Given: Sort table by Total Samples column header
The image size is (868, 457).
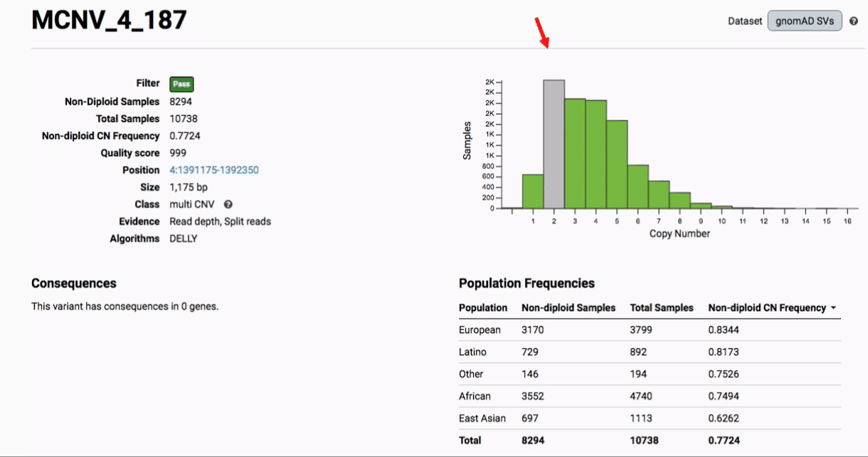Looking at the screenshot, I should [x=661, y=308].
